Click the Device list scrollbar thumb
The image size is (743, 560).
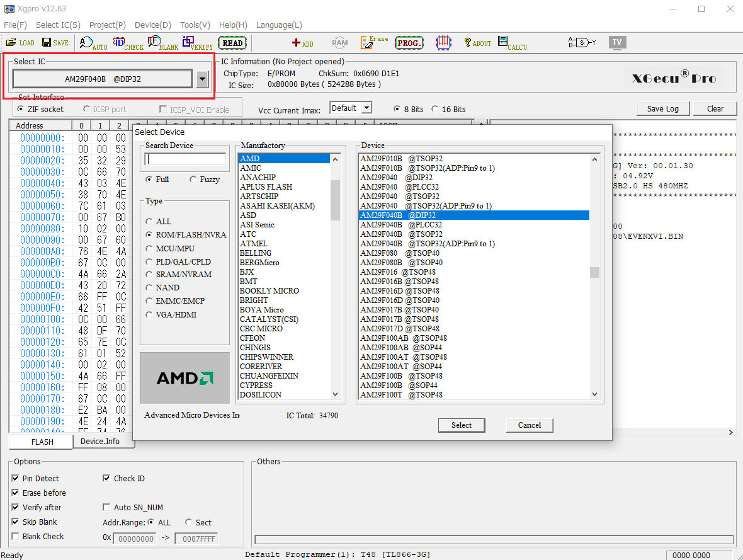[x=594, y=272]
